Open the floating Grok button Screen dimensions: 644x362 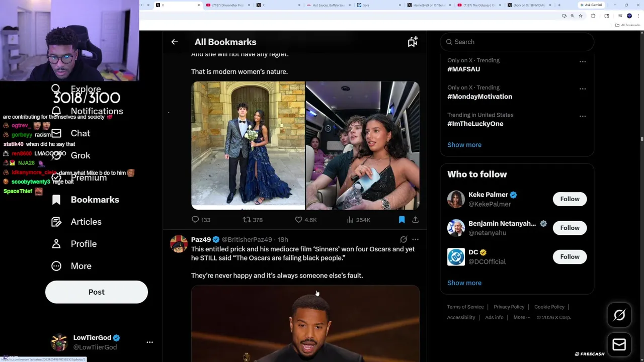pos(619,315)
